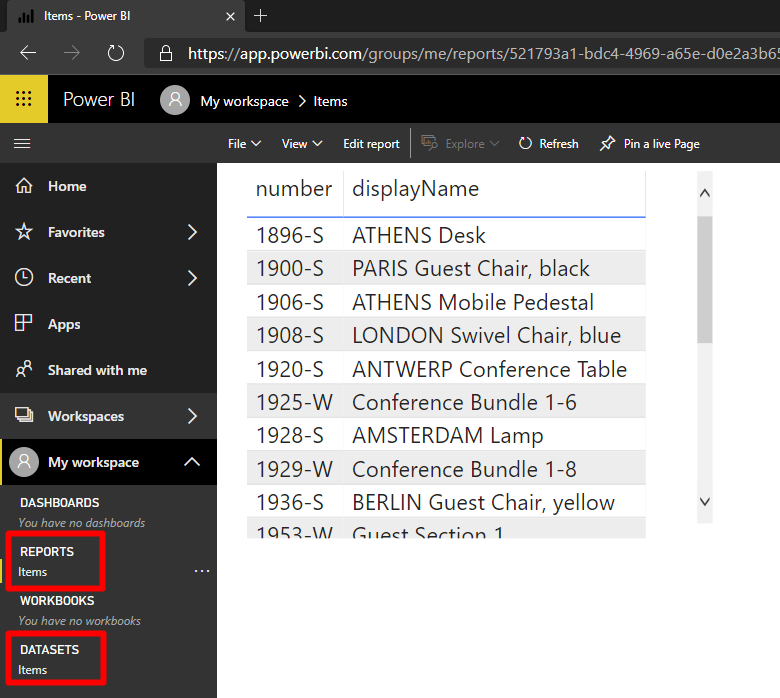Image resolution: width=780 pixels, height=698 pixels.
Task: Open the View dropdown menu
Action: tap(302, 144)
